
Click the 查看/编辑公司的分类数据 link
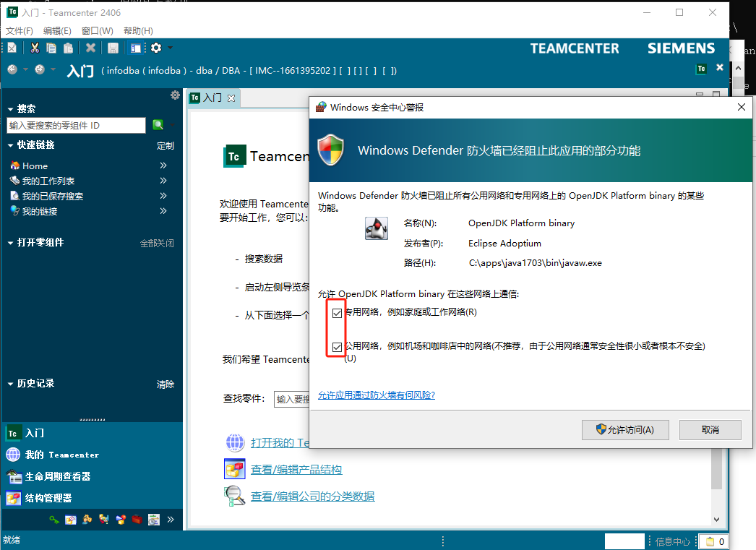(x=312, y=497)
